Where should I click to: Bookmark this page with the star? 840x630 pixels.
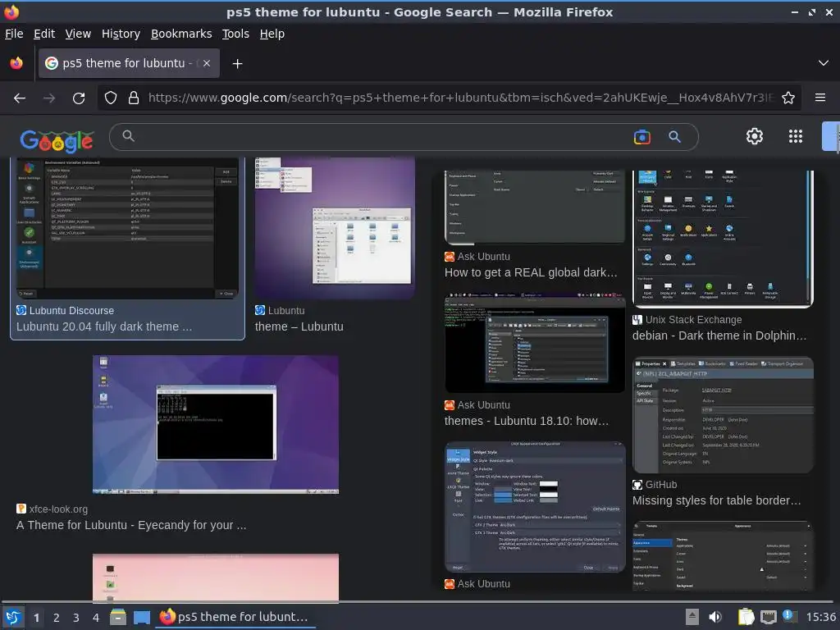coord(788,98)
